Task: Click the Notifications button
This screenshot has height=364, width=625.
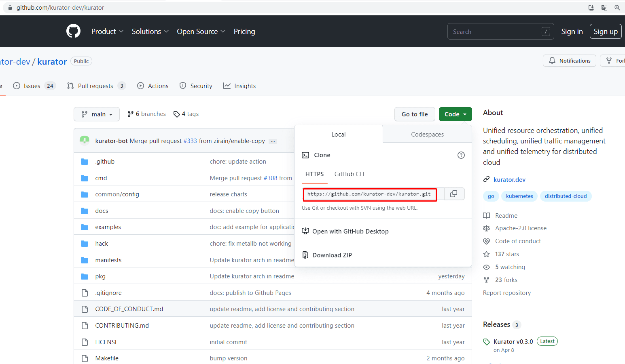Action: click(570, 61)
